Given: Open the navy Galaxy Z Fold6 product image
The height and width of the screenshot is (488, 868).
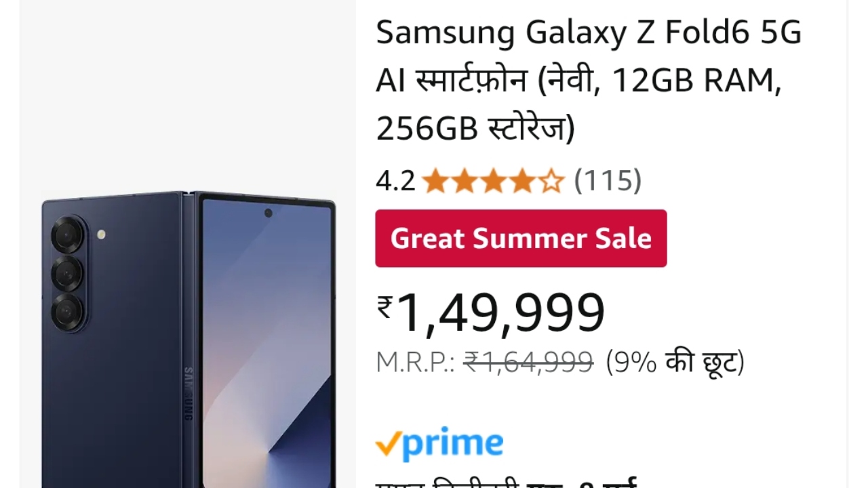Looking at the screenshot, I should click(189, 339).
